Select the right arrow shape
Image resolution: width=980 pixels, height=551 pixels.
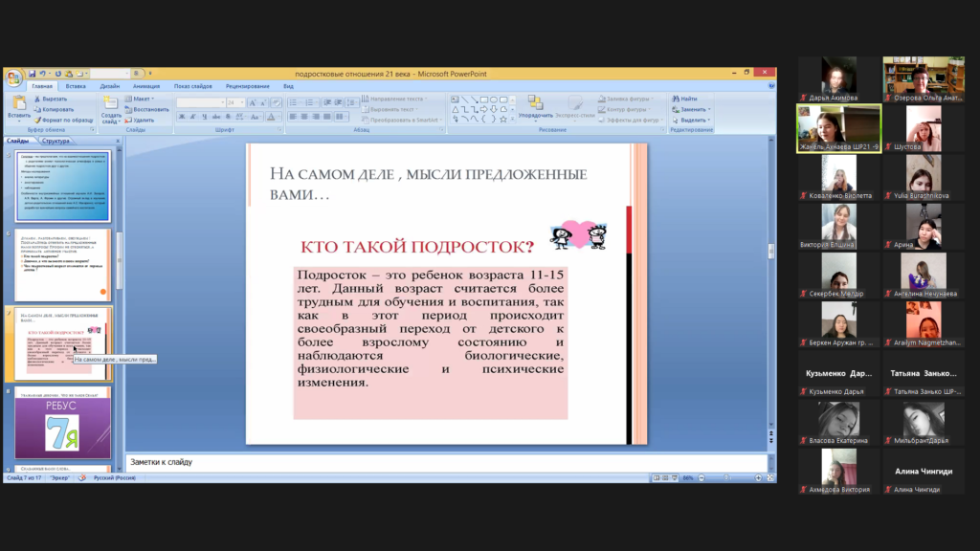click(x=483, y=109)
